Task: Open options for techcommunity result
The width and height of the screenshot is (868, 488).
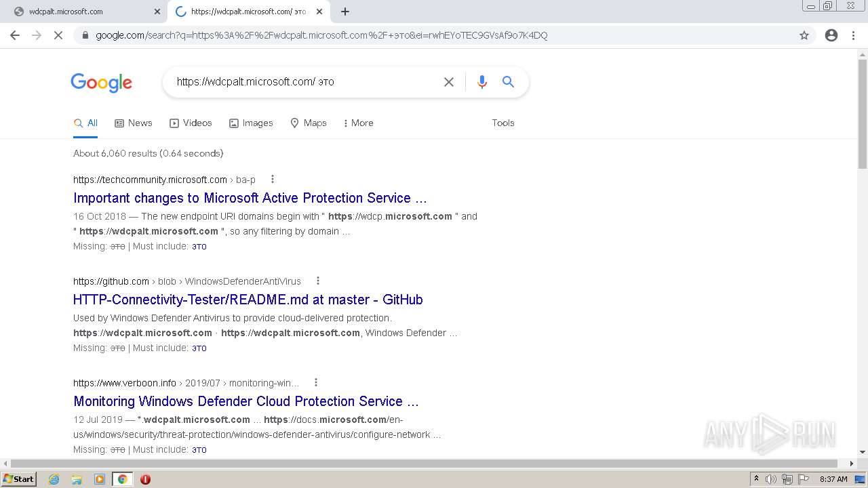Action: click(273, 180)
